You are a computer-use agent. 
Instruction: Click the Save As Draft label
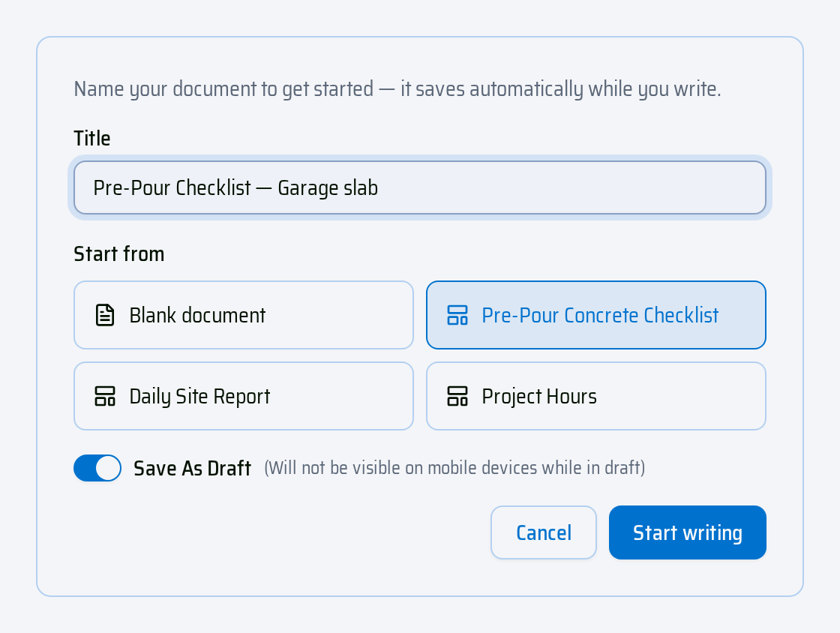pos(192,468)
